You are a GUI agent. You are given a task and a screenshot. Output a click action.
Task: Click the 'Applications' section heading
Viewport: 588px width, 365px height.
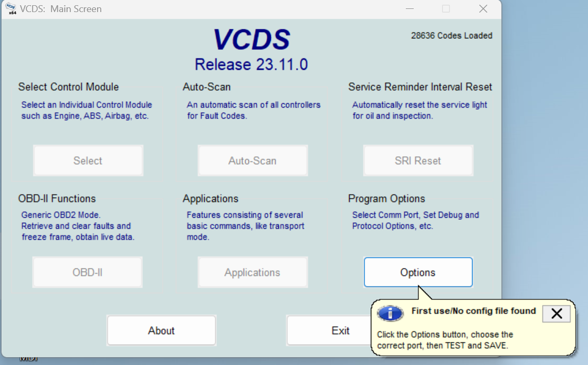[211, 199]
